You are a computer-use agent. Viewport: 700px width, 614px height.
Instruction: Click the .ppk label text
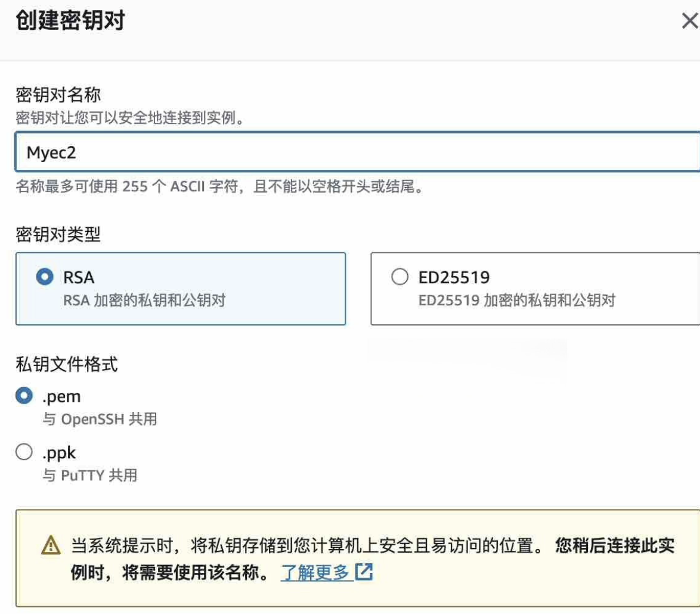(x=59, y=453)
